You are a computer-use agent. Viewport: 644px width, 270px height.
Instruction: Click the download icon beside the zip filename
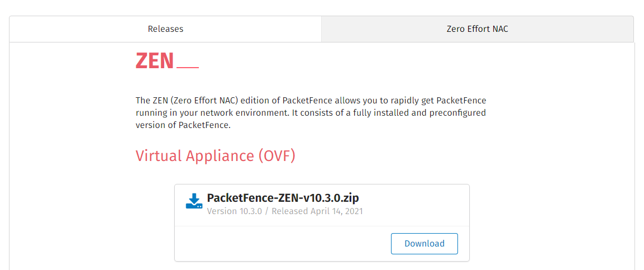click(x=194, y=202)
